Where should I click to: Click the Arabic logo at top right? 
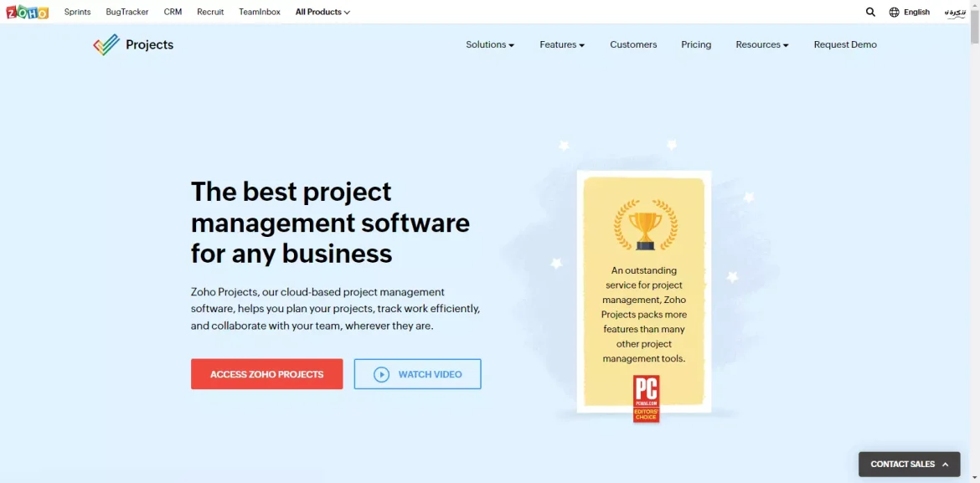click(x=955, y=13)
